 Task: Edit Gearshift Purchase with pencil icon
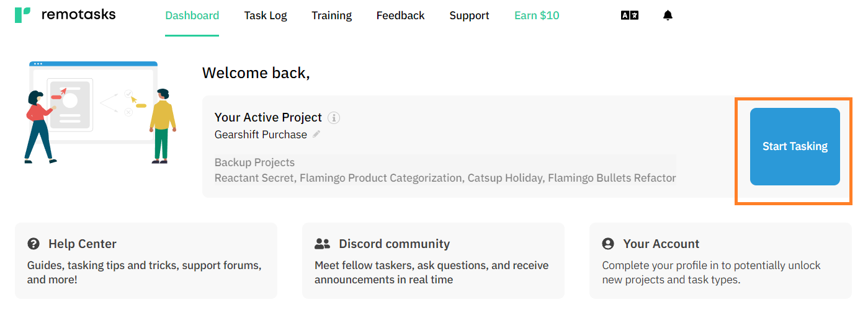click(316, 134)
